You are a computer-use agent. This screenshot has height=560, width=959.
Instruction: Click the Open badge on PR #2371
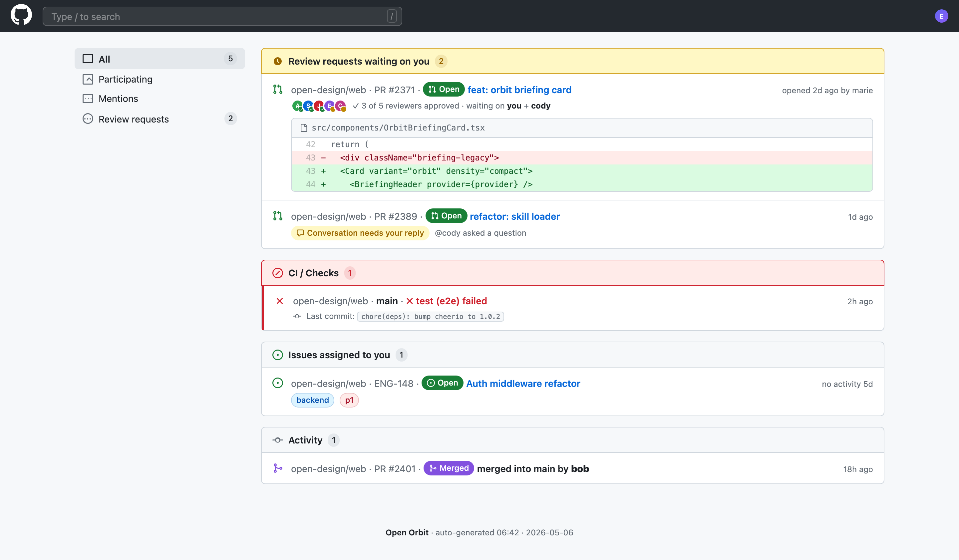coord(443,90)
